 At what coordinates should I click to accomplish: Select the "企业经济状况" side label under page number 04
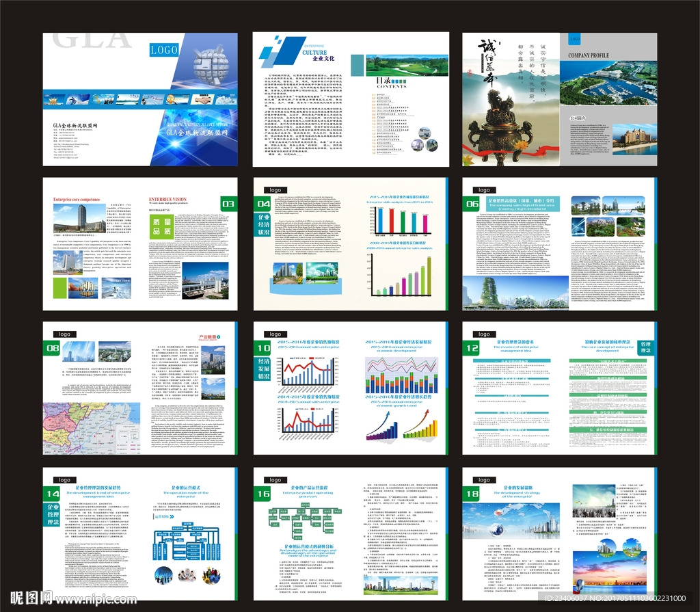(x=264, y=225)
